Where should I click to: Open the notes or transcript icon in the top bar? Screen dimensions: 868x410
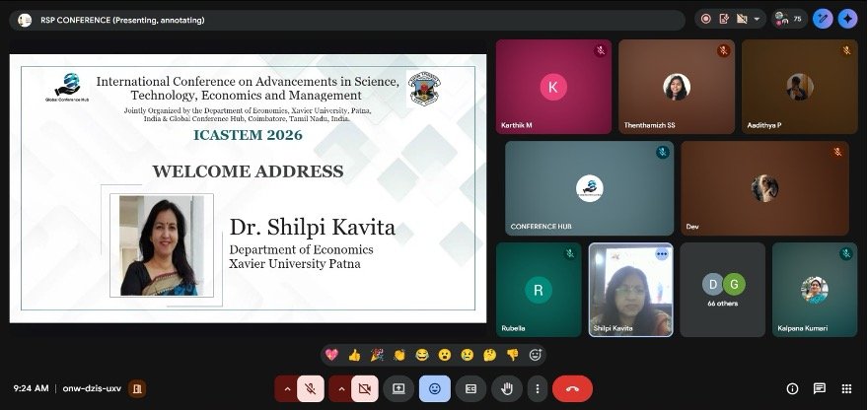[x=724, y=19]
